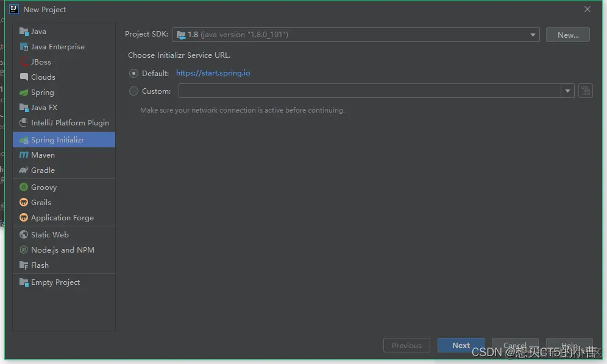Close the New Project dialog
This screenshot has height=364, width=607.
[x=587, y=9]
